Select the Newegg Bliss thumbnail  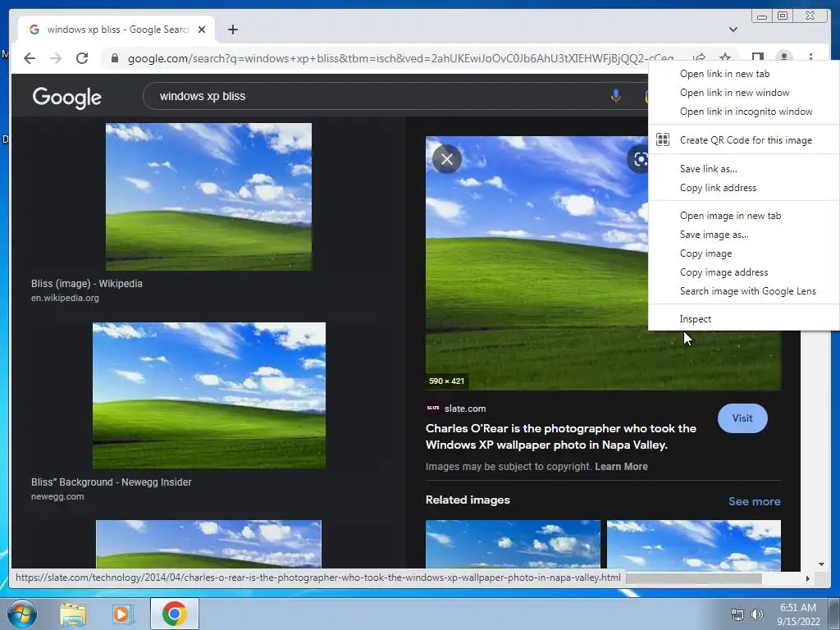pos(209,395)
